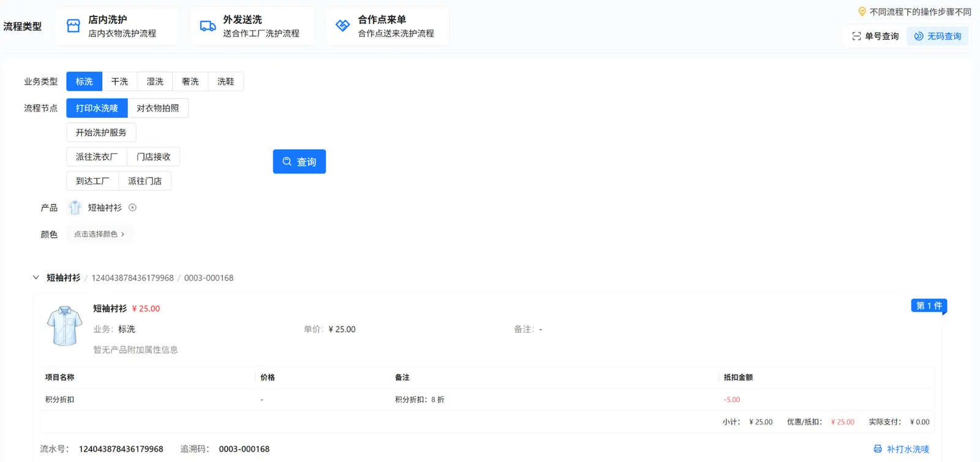Select 门店接收 process node
The height and width of the screenshot is (462, 980).
point(153,157)
